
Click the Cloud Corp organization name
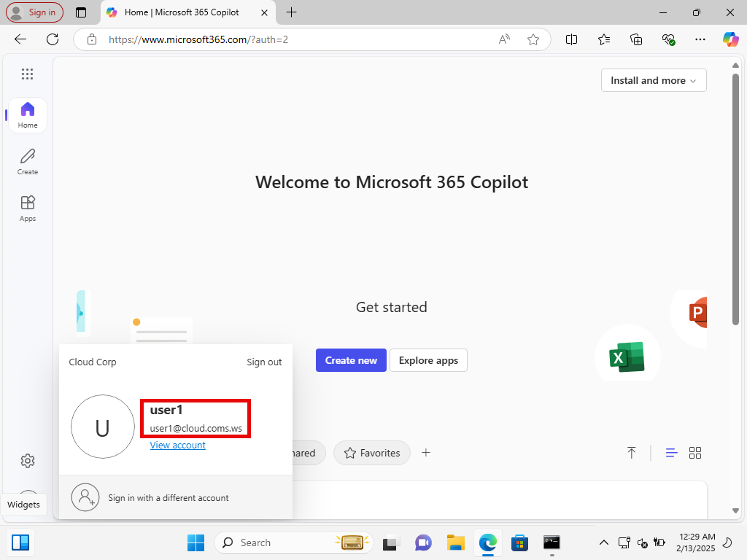pos(93,362)
